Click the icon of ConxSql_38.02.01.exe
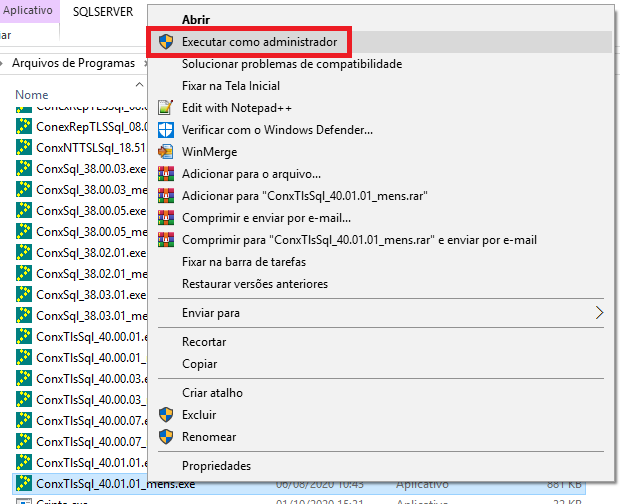 24,252
